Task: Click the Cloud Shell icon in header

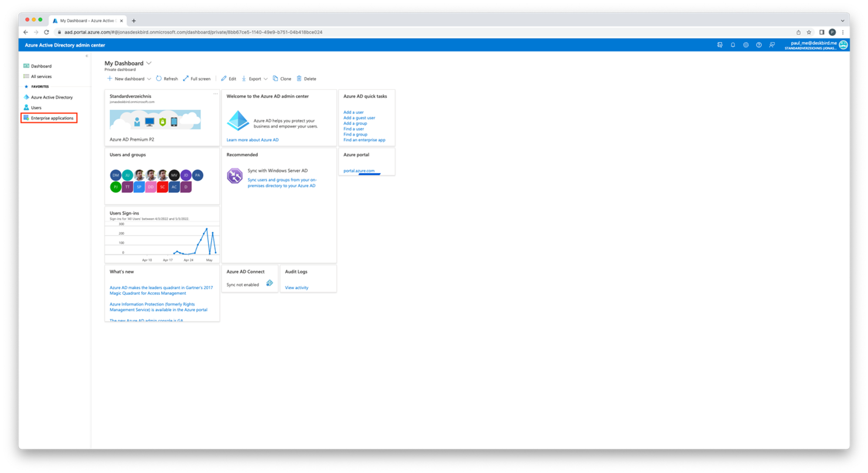Action: point(720,45)
